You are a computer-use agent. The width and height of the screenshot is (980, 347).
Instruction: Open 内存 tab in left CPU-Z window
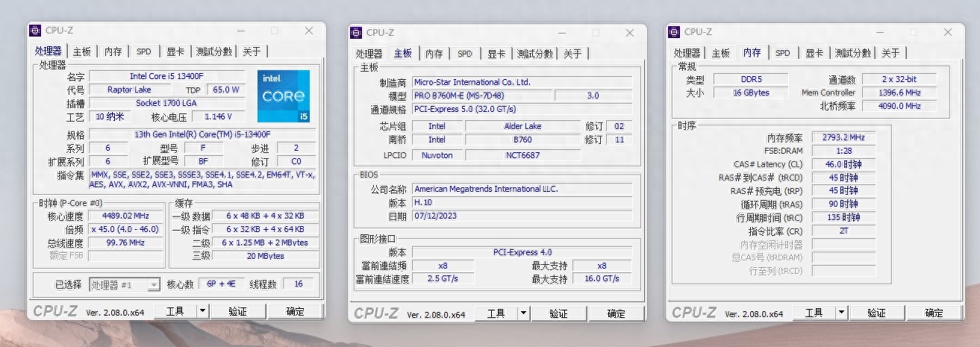point(113,51)
